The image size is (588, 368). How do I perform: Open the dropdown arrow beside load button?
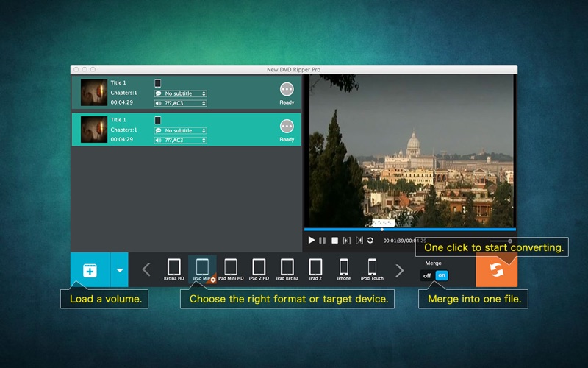[x=120, y=270]
